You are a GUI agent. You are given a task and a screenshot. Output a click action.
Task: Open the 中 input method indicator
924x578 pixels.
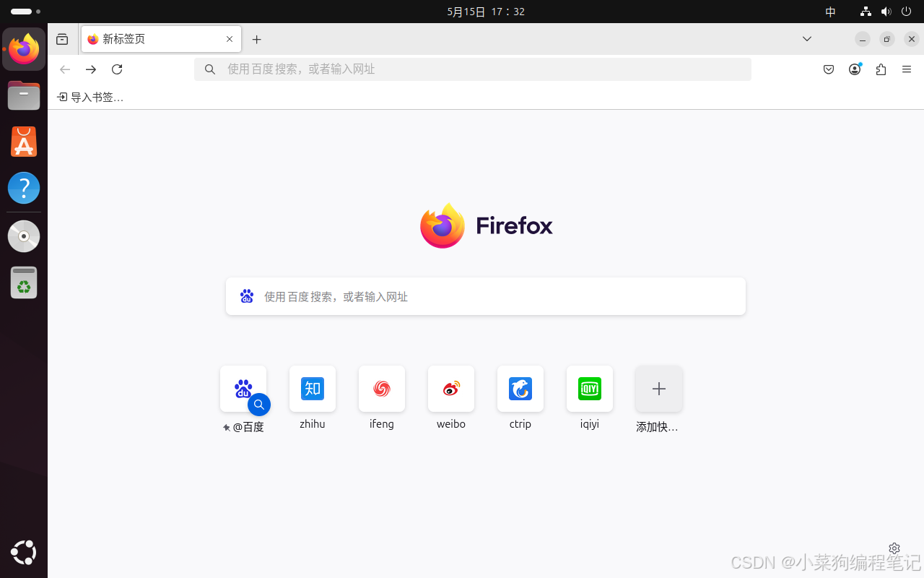(831, 12)
